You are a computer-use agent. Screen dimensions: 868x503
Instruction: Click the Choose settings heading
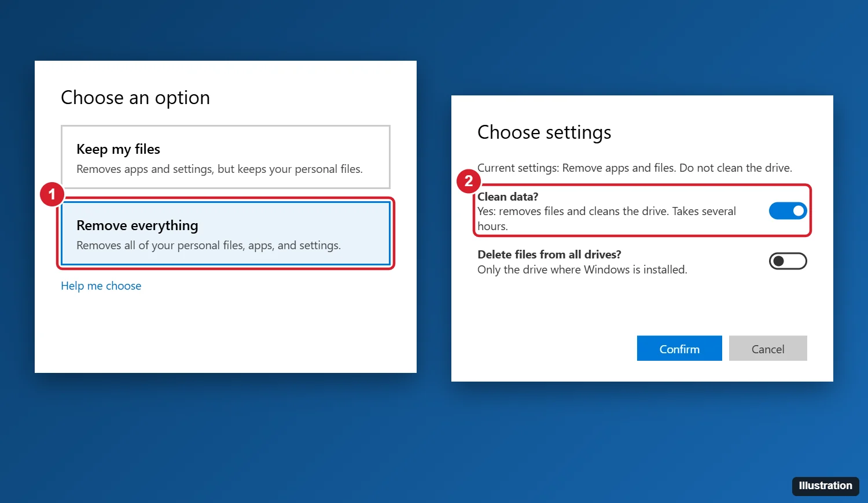click(x=544, y=132)
